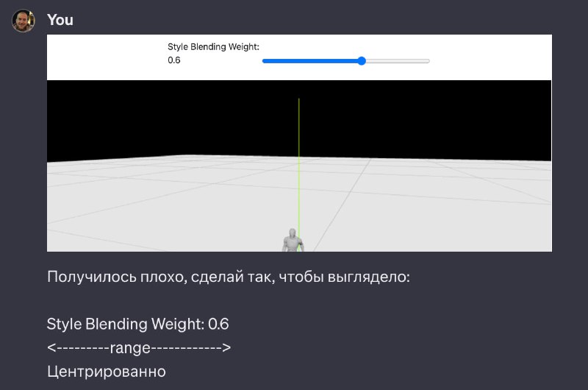This screenshot has height=390, width=588.
Task: Click the Style Blending Weight slider handle
Action: coord(362,61)
